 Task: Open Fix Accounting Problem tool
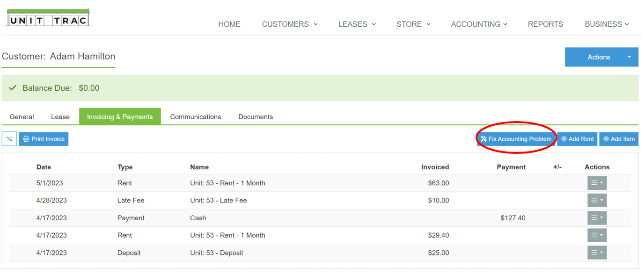pyautogui.click(x=516, y=139)
